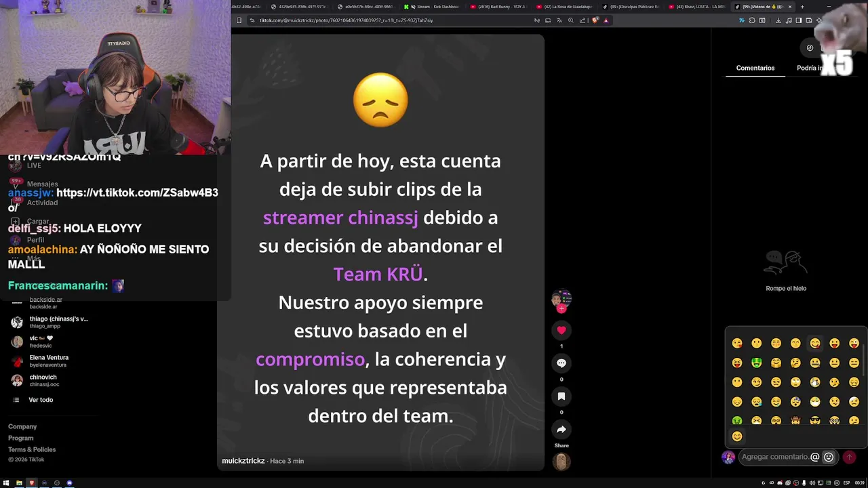Open comments via the speech bubble icon

coord(561,363)
